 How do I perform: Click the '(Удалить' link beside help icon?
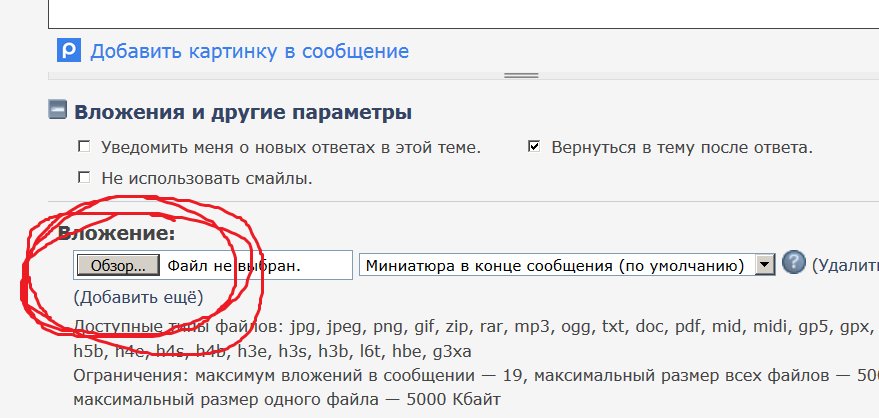(845, 266)
